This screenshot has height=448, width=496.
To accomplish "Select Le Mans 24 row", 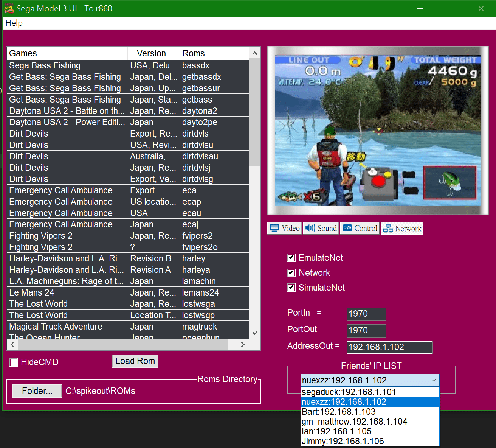I will (x=128, y=292).
